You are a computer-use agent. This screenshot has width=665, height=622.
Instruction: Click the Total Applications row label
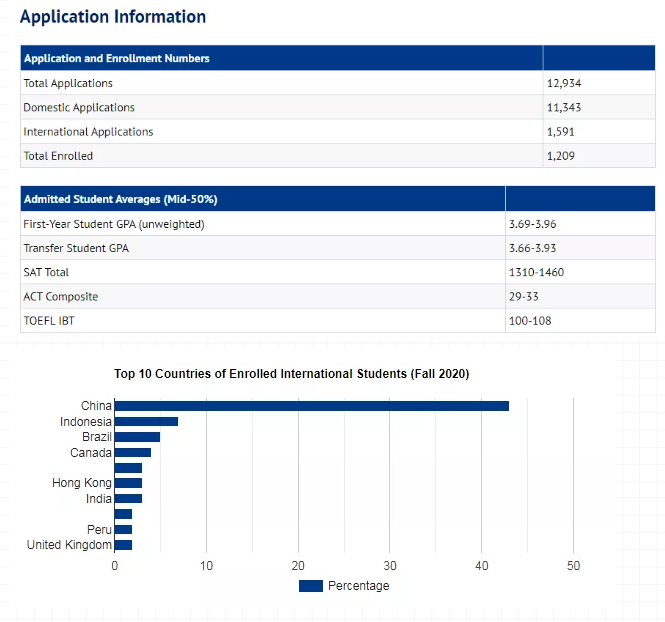[68, 83]
